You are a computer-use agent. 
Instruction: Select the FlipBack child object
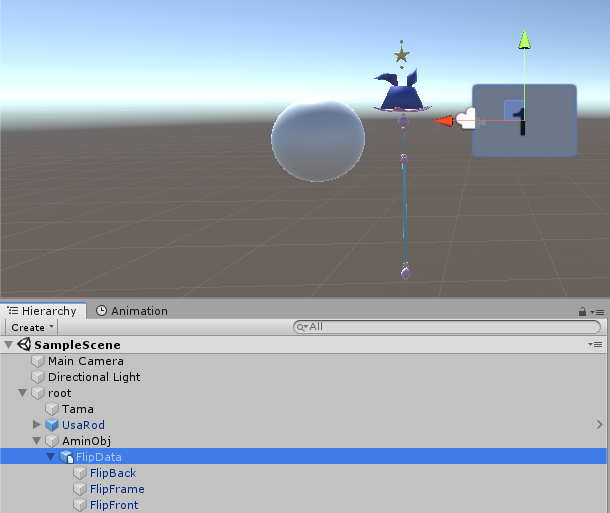[113, 473]
